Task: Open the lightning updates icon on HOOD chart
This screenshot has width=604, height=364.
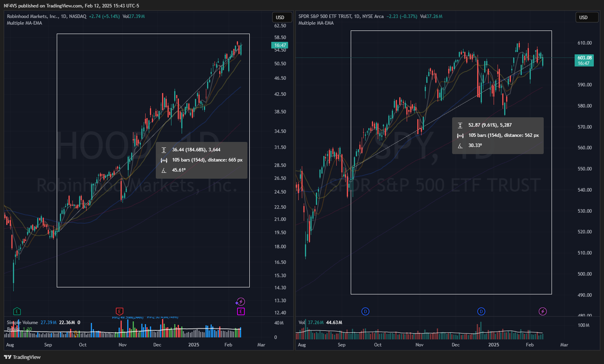Action: (240, 301)
